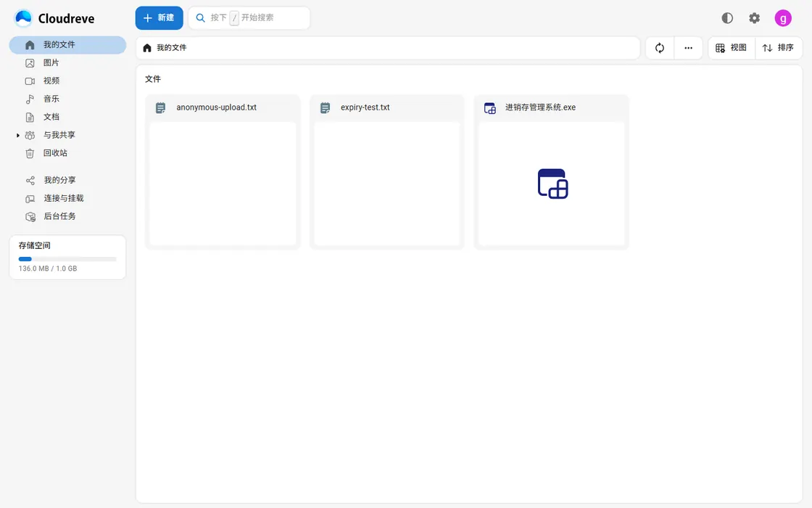Open 图片 in sidebar

pos(68,62)
